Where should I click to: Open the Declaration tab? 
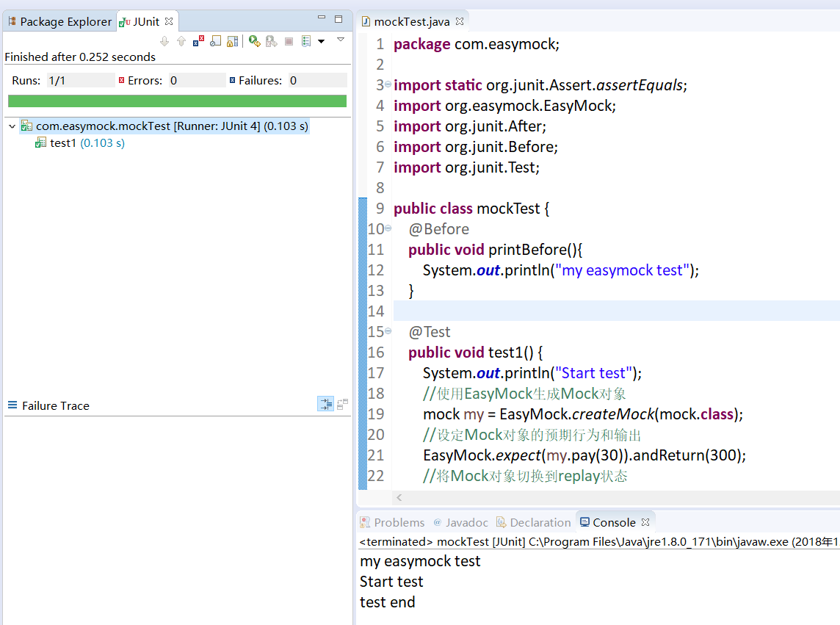coord(534,523)
